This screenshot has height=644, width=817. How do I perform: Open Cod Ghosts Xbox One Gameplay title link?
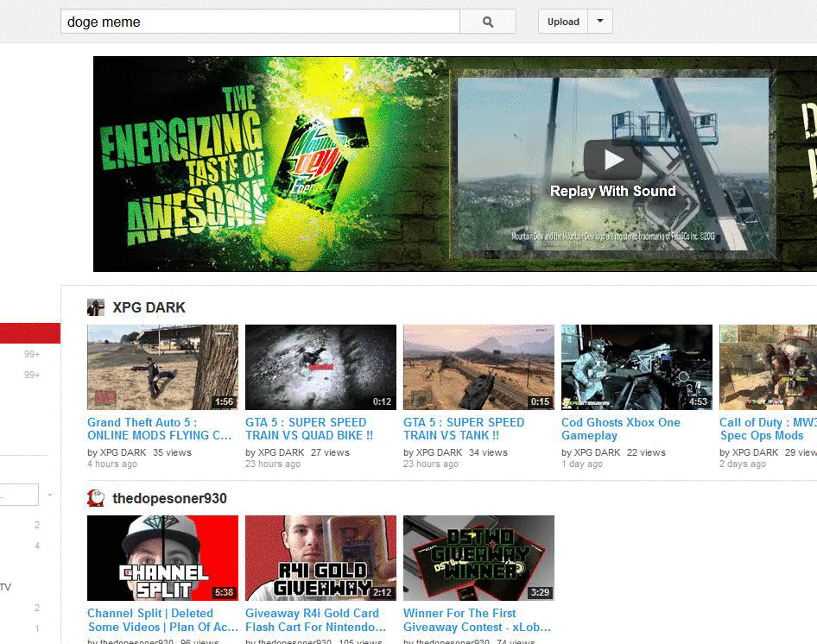coord(620,428)
